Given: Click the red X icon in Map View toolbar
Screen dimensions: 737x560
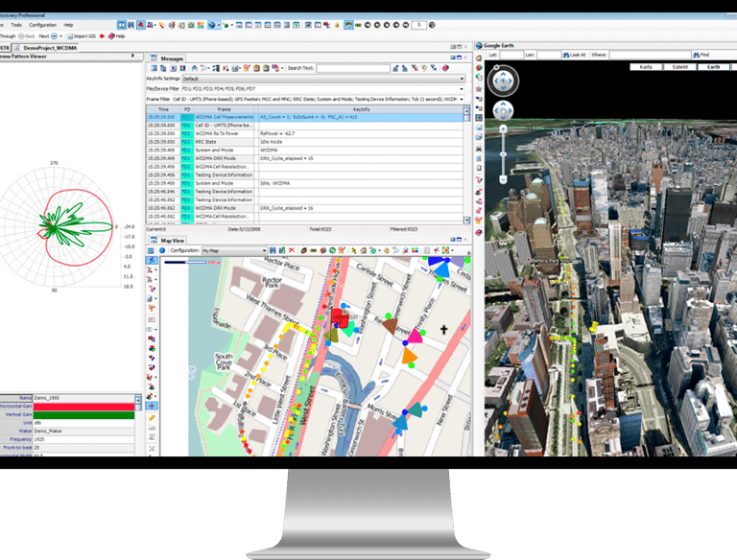Looking at the screenshot, I should [292, 250].
